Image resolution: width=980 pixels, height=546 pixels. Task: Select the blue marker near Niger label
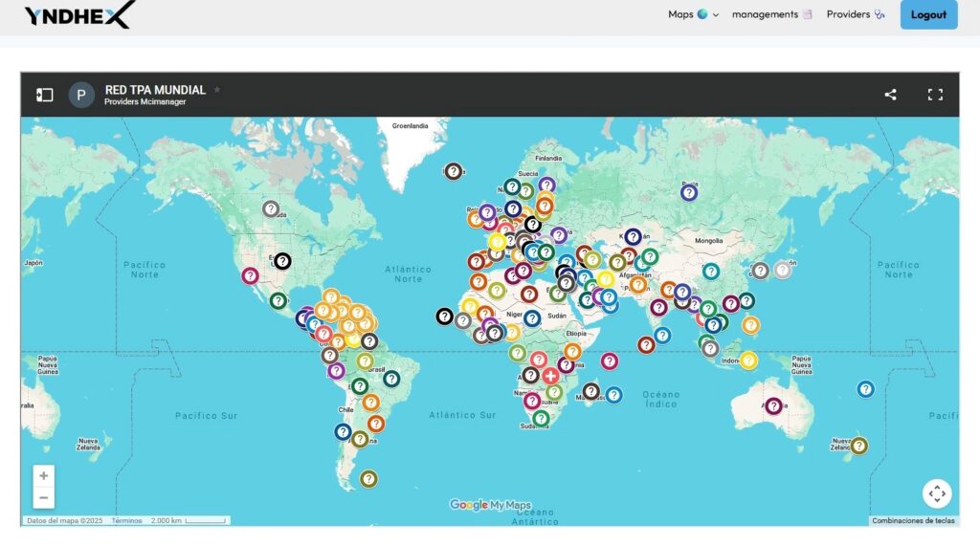(532, 318)
